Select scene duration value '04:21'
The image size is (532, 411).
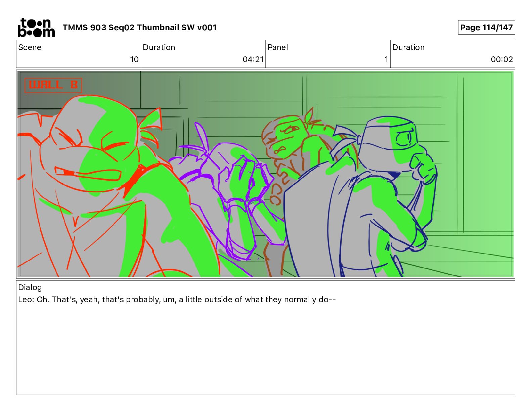pyautogui.click(x=253, y=59)
